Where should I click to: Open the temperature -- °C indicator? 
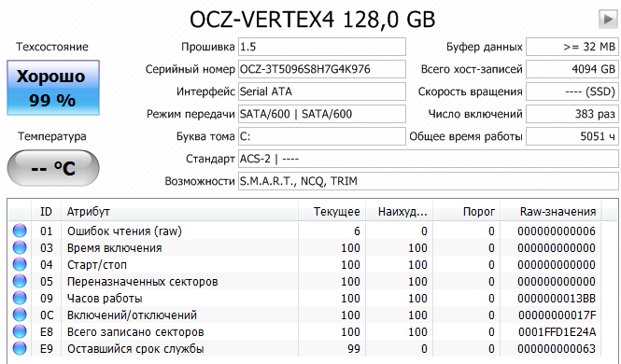coord(53,168)
